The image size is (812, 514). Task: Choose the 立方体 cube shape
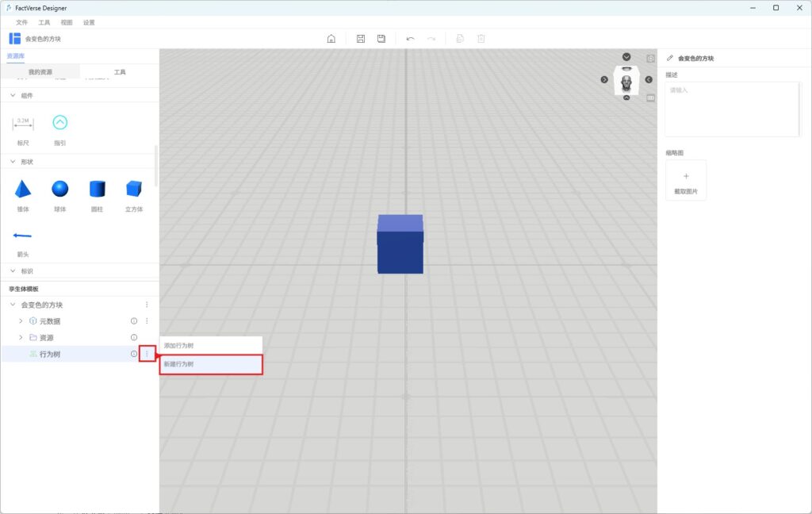click(133, 190)
